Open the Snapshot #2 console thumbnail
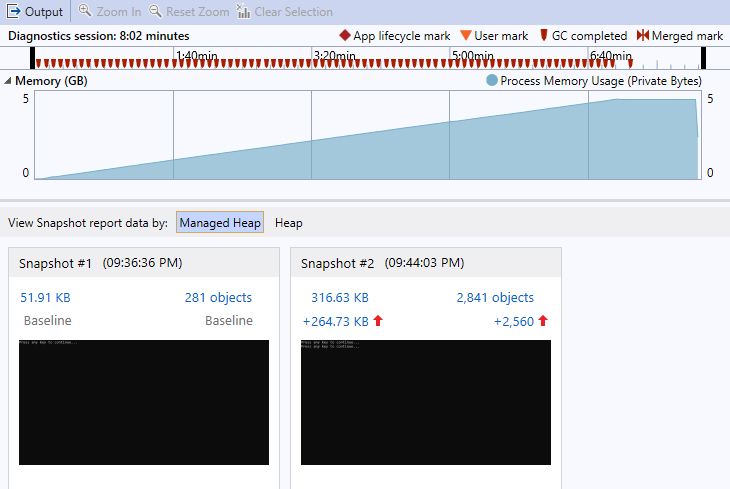Image resolution: width=730 pixels, height=489 pixels. [x=426, y=402]
